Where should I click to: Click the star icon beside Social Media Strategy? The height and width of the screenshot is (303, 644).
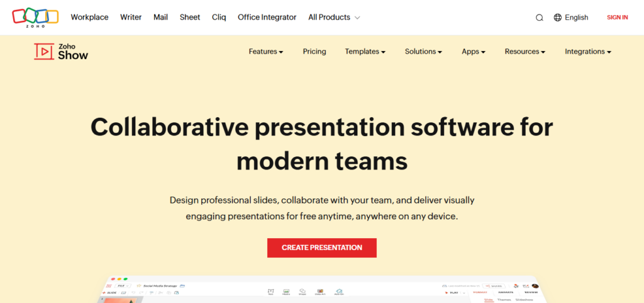139,286
